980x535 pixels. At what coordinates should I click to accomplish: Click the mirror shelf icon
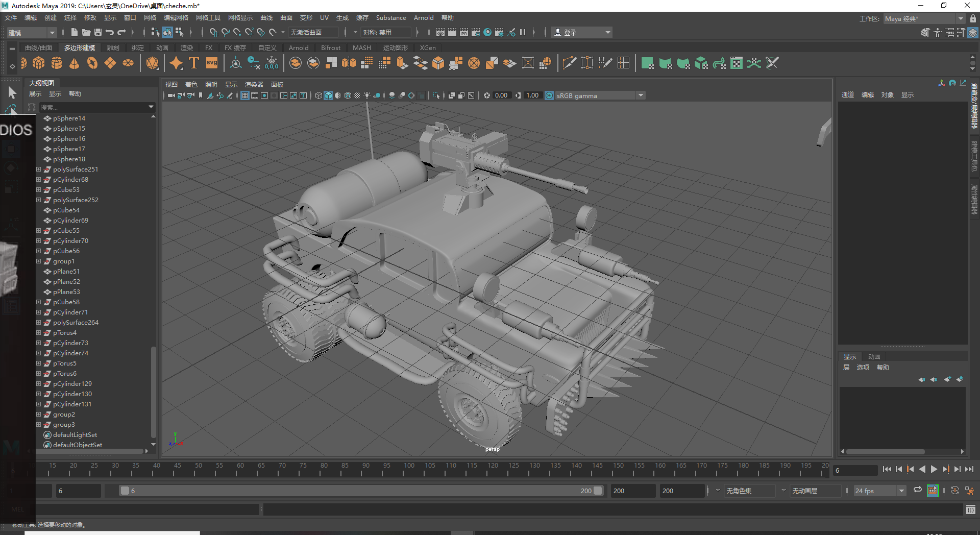click(x=349, y=63)
